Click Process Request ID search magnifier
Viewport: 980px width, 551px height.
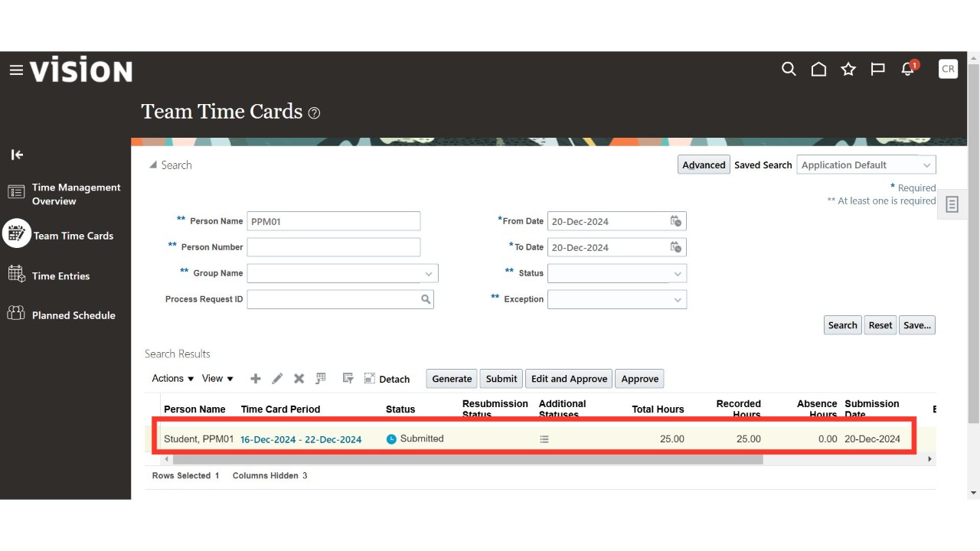pos(426,299)
